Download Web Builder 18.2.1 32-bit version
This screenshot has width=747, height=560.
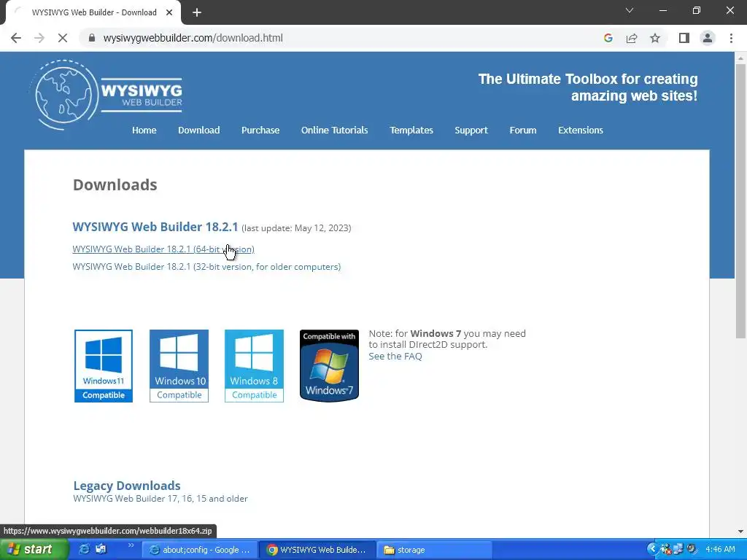click(206, 267)
